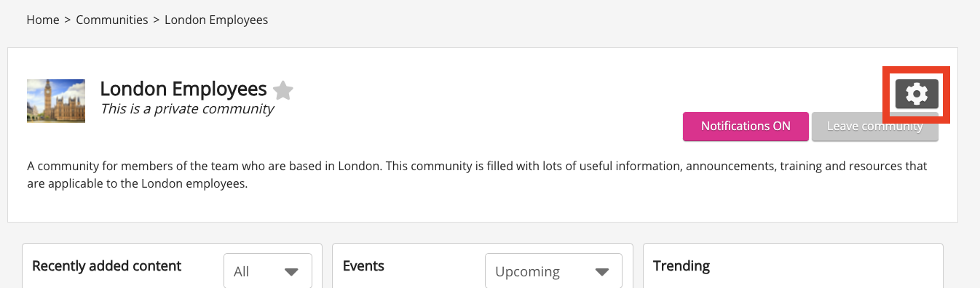Open Communities from the breadcrumb trail
Screen dimensions: 980x288
click(x=112, y=20)
